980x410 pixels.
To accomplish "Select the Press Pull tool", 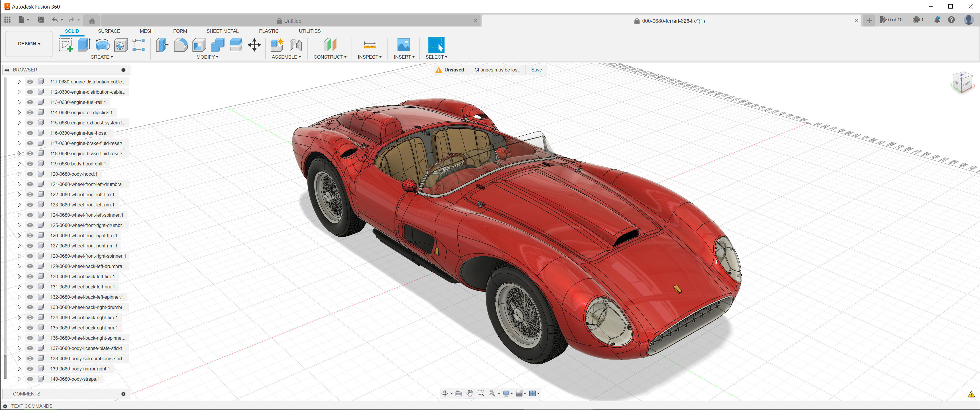I will pyautogui.click(x=162, y=45).
